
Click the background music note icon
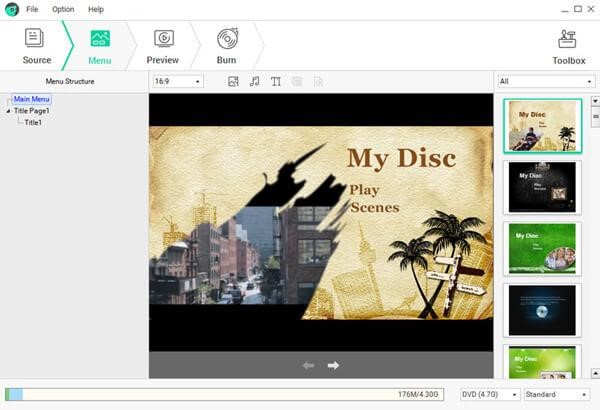(254, 81)
